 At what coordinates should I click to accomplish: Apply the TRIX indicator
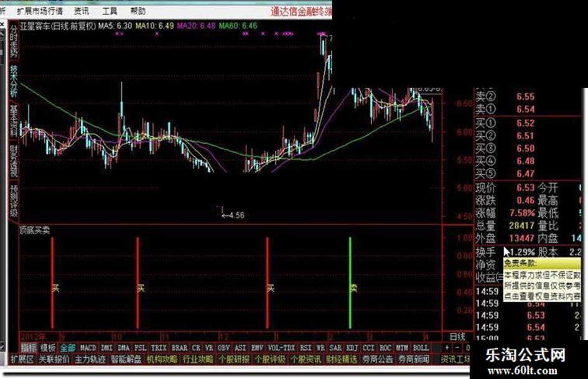159,348
